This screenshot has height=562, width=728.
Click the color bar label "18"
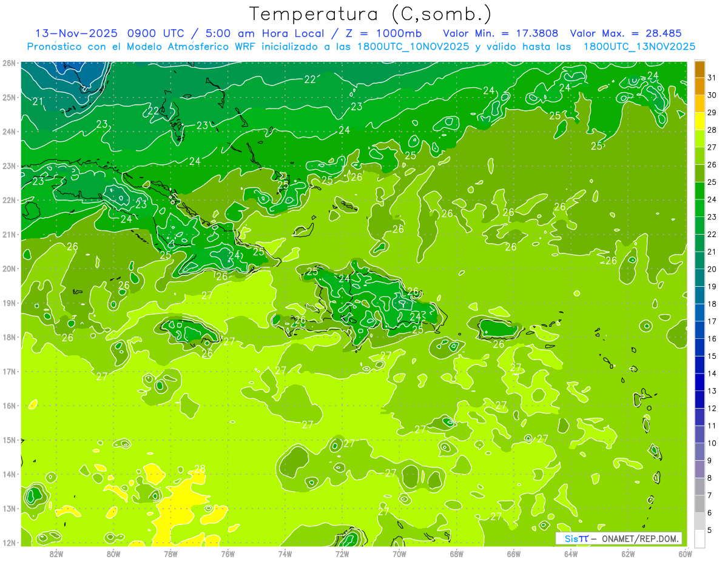(712, 304)
